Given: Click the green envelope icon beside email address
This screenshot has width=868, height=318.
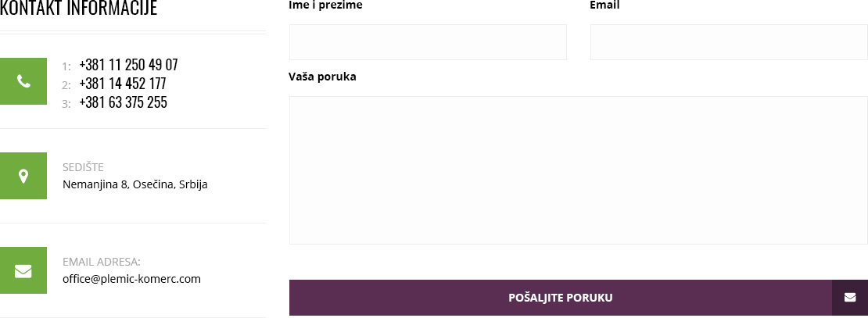Looking at the screenshot, I should coord(23,271).
